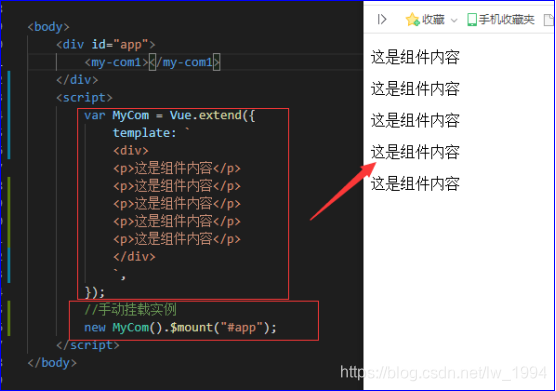The width and height of the screenshot is (556, 391).
Task: Click the last 这是组件内容 paragraph in browser
Action: (415, 184)
